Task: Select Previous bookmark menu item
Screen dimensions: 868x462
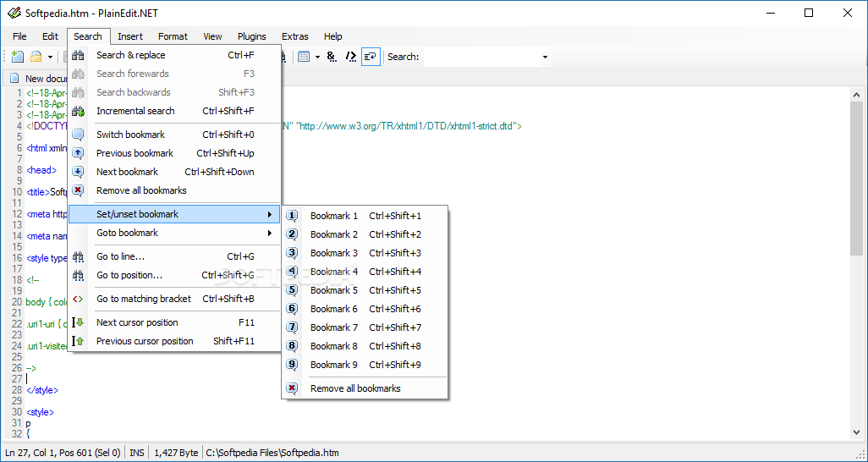Action: [174, 153]
